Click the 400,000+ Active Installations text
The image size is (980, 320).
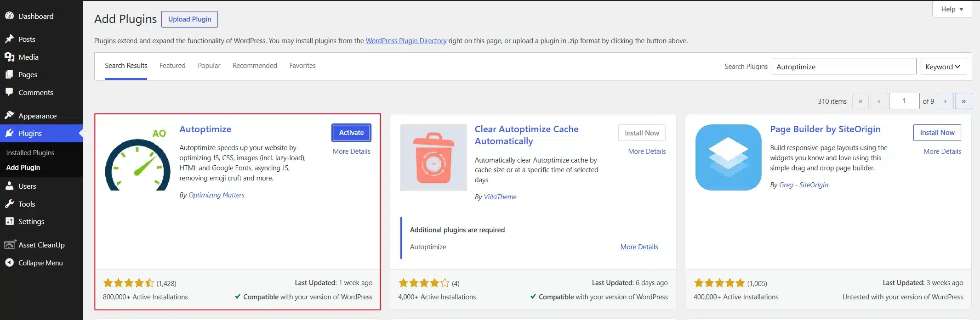coord(736,297)
